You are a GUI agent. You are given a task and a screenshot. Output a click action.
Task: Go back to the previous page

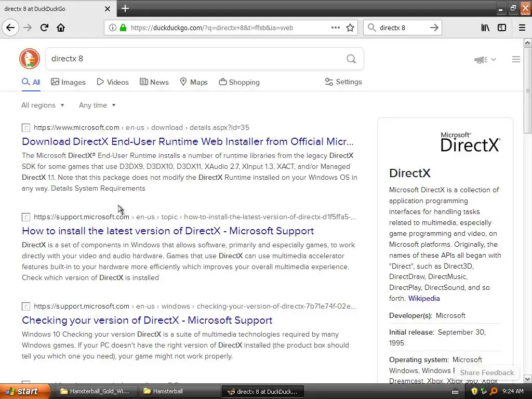(x=10, y=28)
